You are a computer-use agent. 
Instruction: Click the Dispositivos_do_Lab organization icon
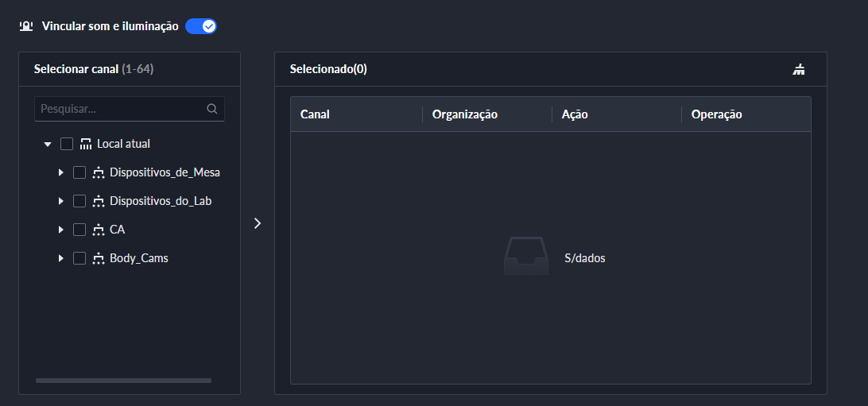click(x=99, y=201)
